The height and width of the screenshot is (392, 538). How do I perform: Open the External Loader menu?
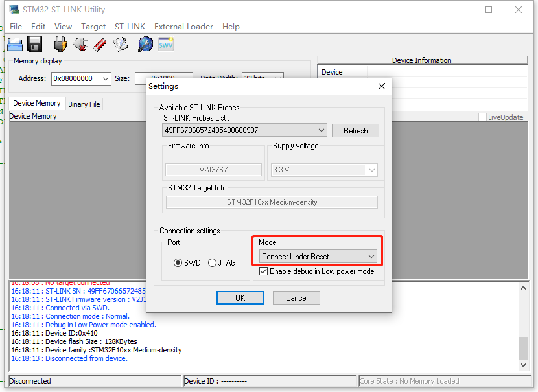[183, 27]
